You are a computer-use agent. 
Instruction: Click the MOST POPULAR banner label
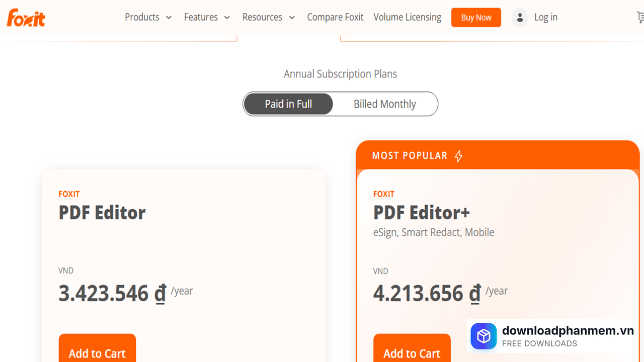click(410, 156)
